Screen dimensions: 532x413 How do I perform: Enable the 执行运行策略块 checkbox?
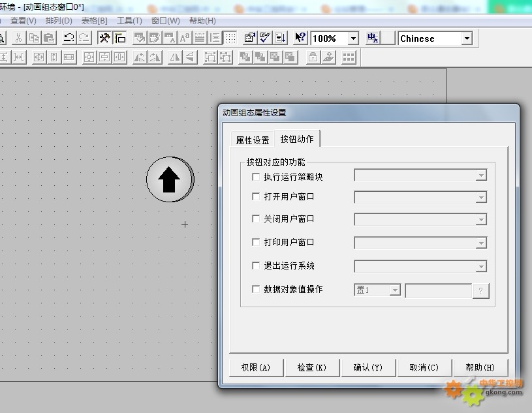[256, 177]
